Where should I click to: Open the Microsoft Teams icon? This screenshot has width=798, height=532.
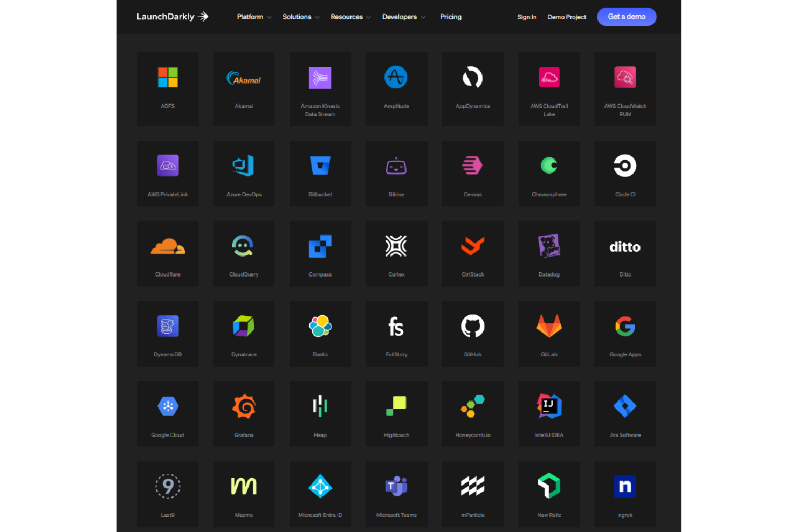(x=396, y=486)
